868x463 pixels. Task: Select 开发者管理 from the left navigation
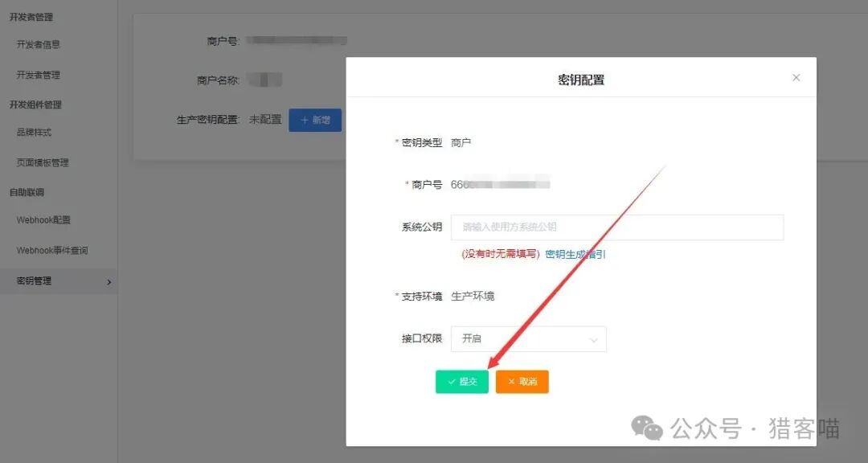(39, 75)
